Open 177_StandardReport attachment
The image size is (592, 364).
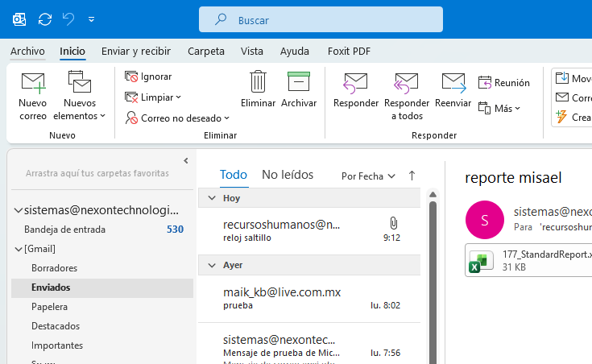[x=528, y=260]
